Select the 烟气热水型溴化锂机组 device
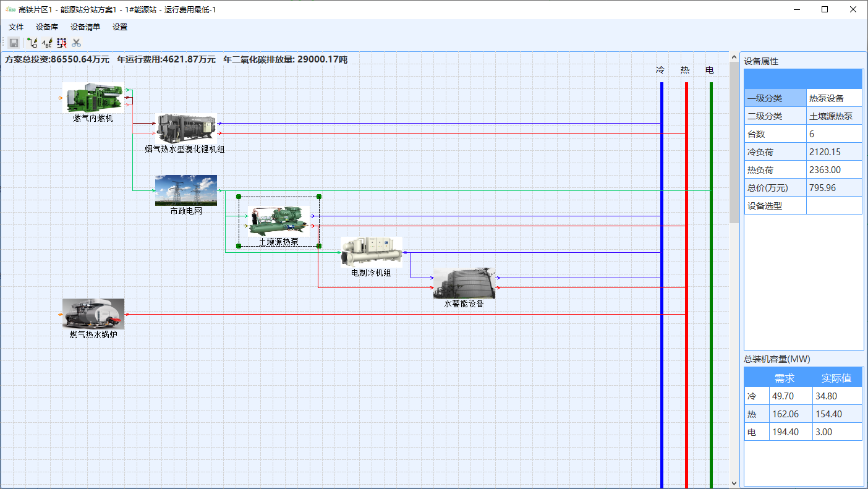The image size is (868, 489). pyautogui.click(x=185, y=128)
